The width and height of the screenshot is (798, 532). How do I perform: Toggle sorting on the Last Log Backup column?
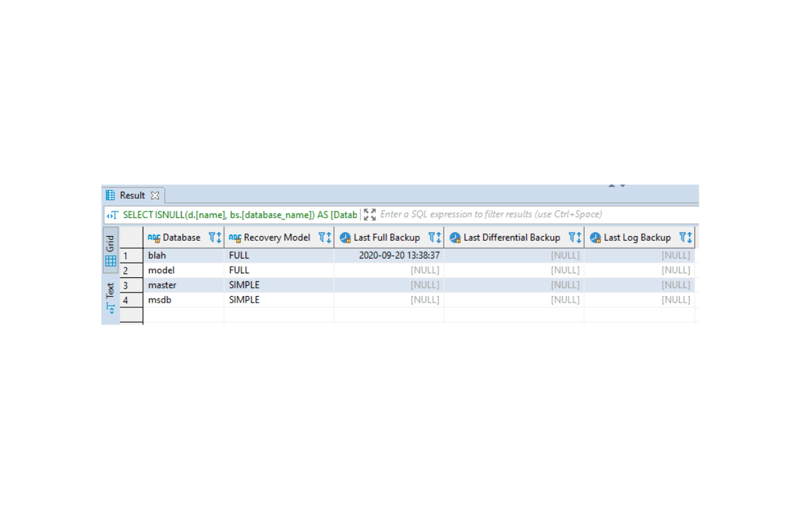click(689, 237)
